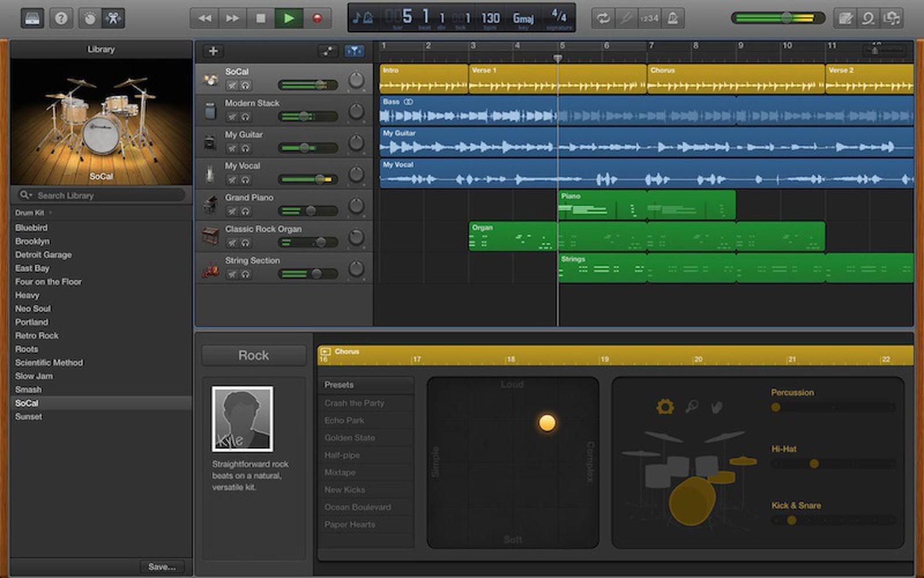Open the drum kit gear settings icon

pyautogui.click(x=665, y=407)
